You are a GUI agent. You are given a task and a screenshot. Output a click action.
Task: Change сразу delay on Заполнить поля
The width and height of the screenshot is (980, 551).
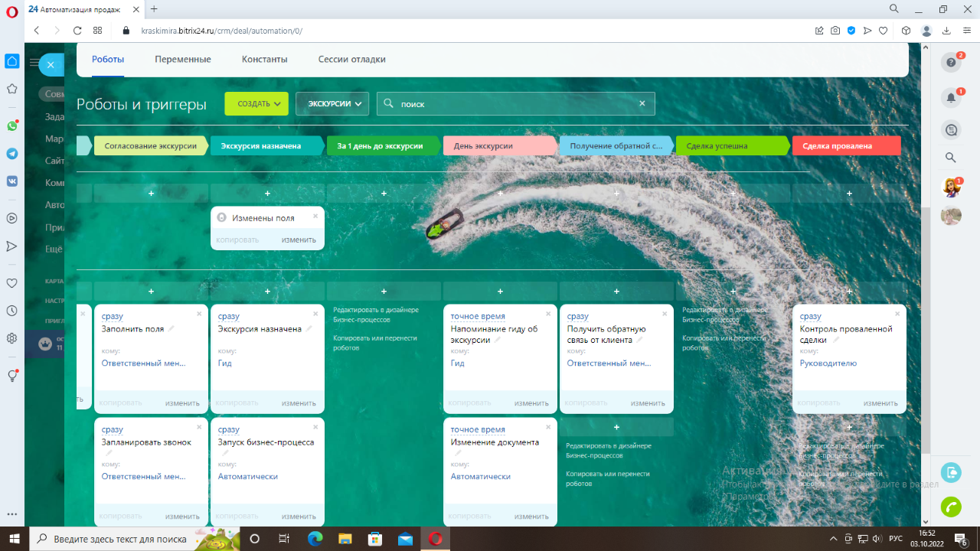point(113,316)
